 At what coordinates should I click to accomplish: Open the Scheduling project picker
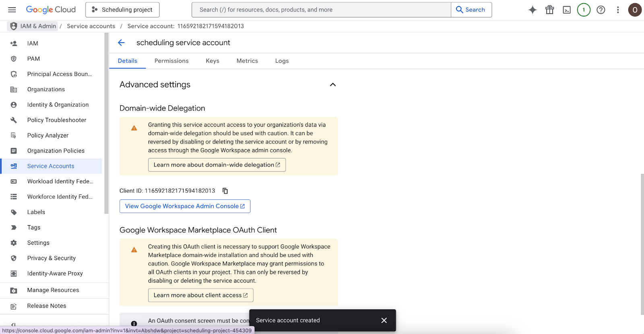pos(122,10)
